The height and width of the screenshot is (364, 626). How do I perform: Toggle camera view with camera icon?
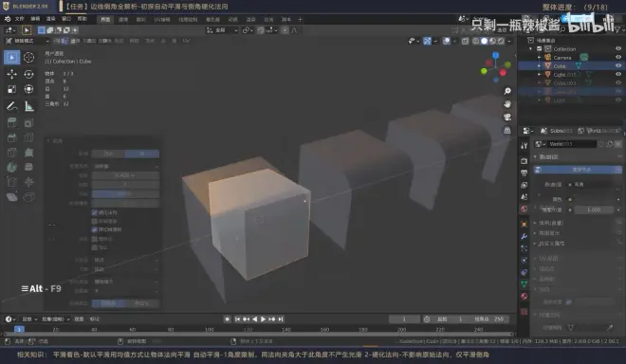click(x=507, y=117)
